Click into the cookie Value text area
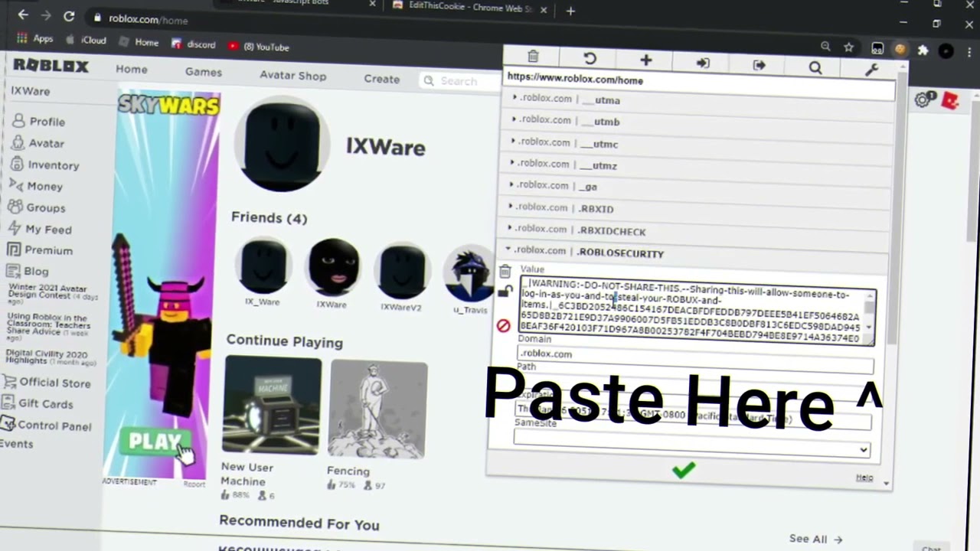980x551 pixels. point(691,312)
